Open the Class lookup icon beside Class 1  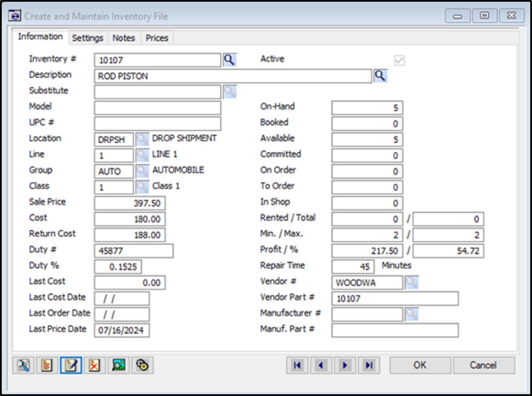tap(142, 187)
